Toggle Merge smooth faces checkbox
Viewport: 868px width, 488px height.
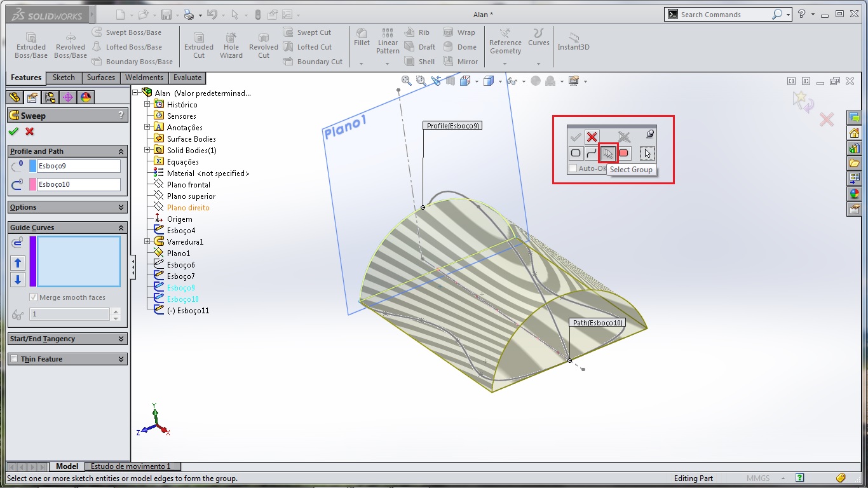33,297
